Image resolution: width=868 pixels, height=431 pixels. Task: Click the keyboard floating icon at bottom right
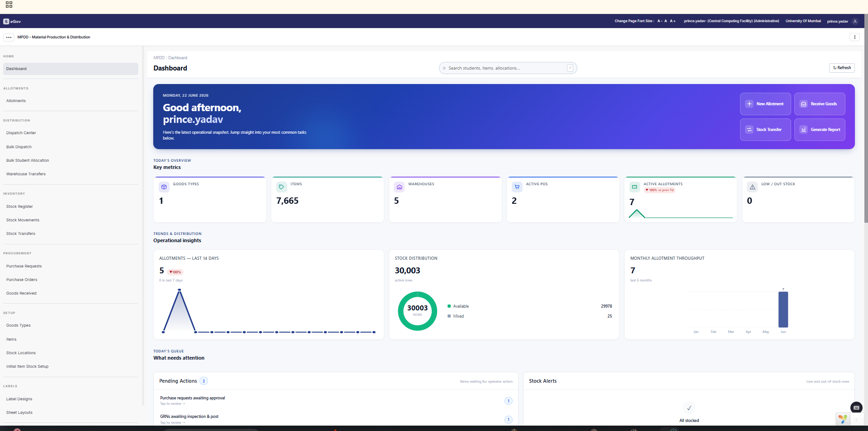856,408
